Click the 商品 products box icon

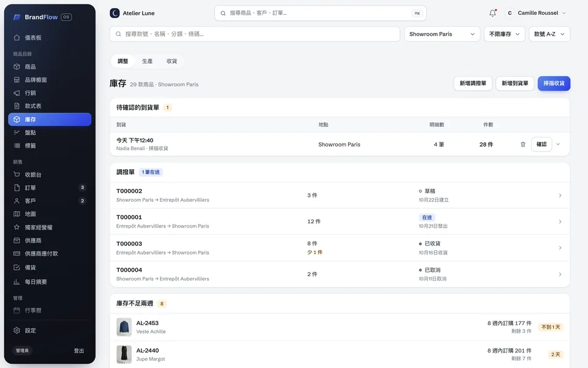tap(17, 66)
